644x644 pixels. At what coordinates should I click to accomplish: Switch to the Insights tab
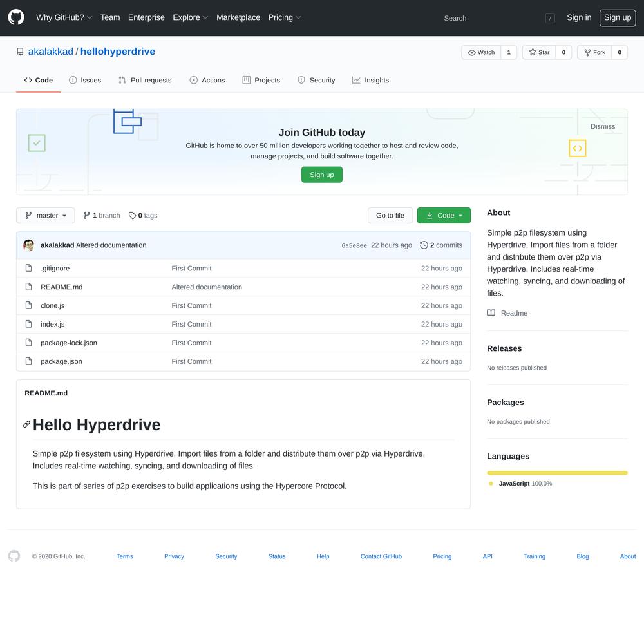[370, 80]
